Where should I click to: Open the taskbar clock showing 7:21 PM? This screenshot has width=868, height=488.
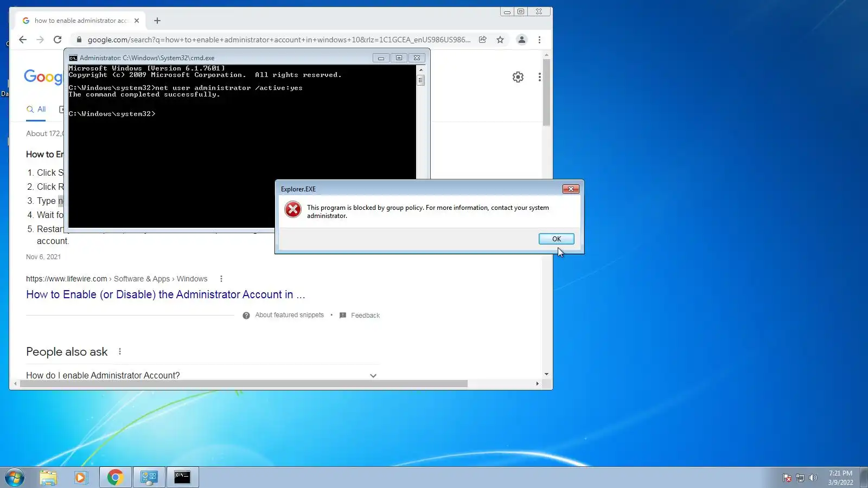coord(840,478)
